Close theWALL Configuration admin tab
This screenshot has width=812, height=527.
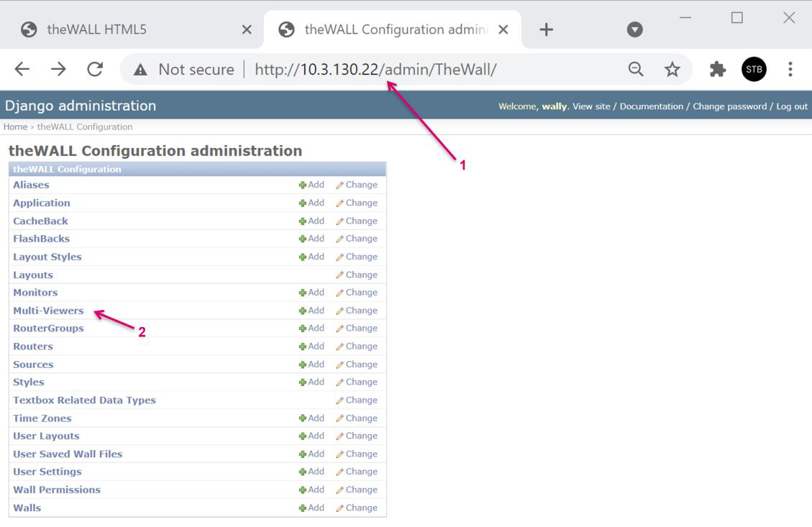pos(503,29)
